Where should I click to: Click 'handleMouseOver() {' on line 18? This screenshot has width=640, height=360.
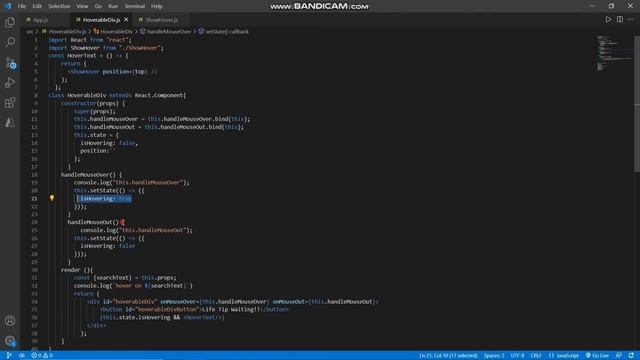tap(91, 175)
